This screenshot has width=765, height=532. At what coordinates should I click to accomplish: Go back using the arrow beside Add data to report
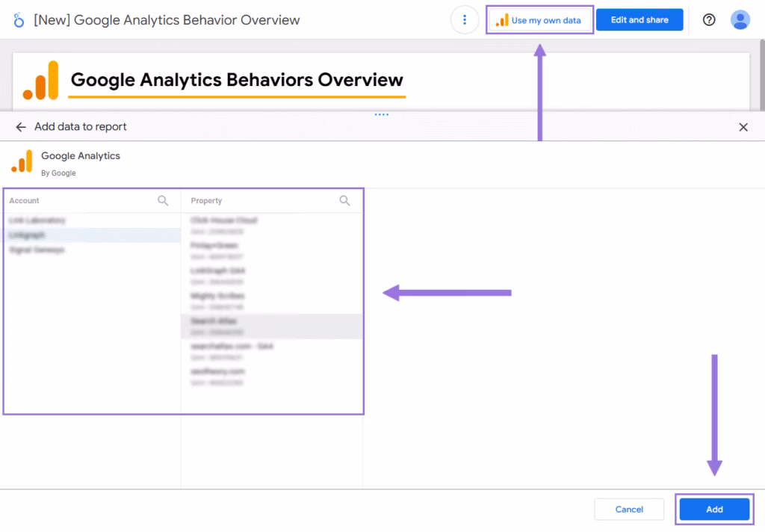pos(20,127)
